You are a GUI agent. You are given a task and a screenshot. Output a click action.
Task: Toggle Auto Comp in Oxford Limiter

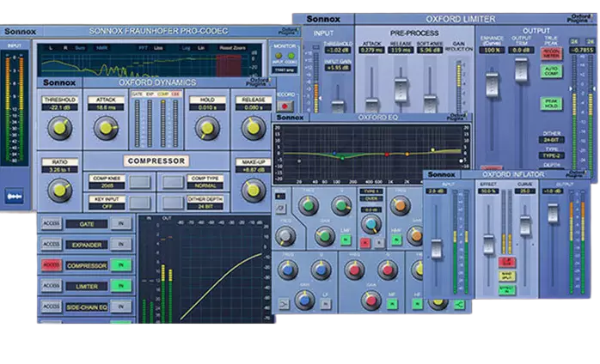tap(551, 71)
